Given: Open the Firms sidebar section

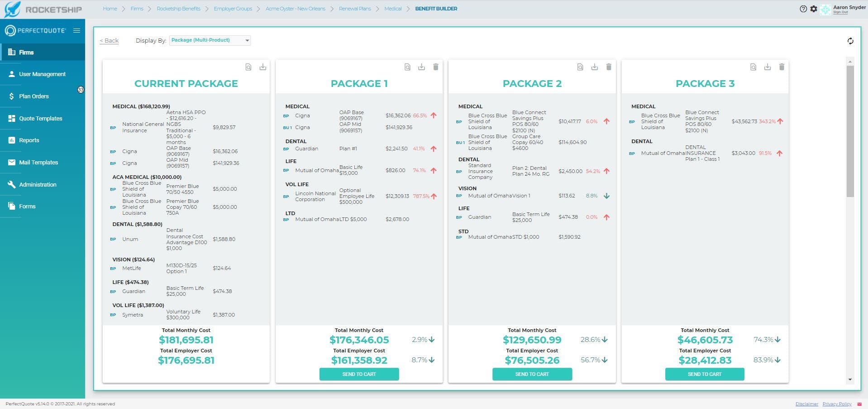Looking at the screenshot, I should [x=43, y=52].
